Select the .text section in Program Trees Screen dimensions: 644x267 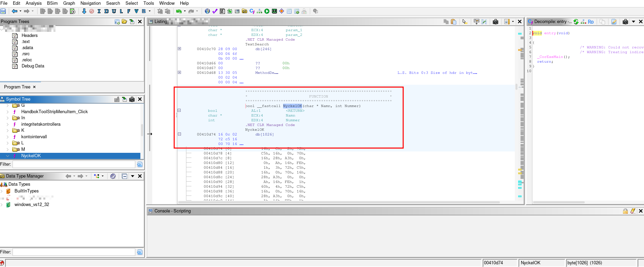[x=26, y=42]
